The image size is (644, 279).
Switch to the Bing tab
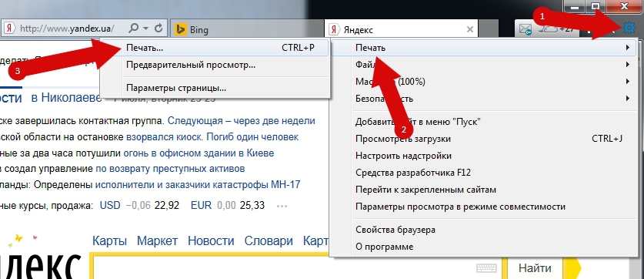(246, 29)
